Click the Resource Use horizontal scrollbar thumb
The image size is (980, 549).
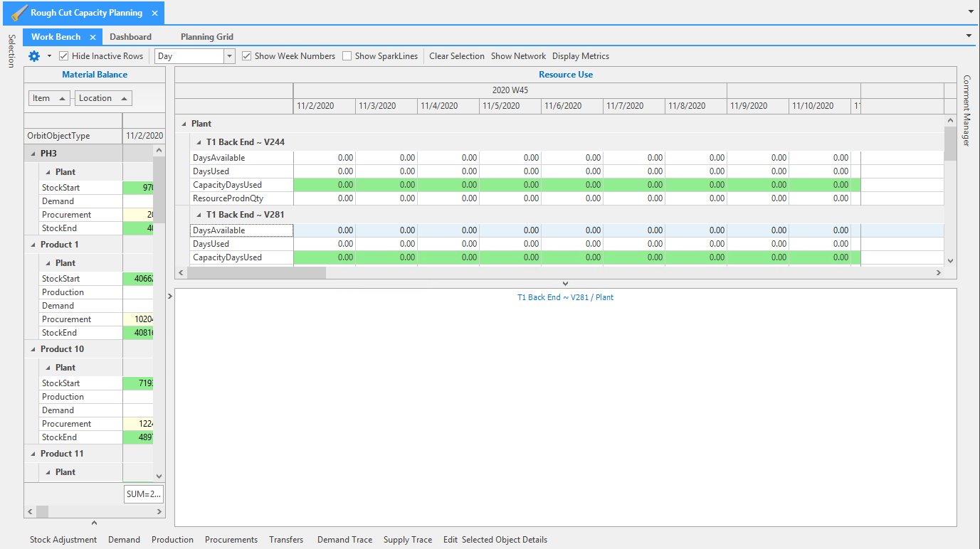click(x=256, y=272)
